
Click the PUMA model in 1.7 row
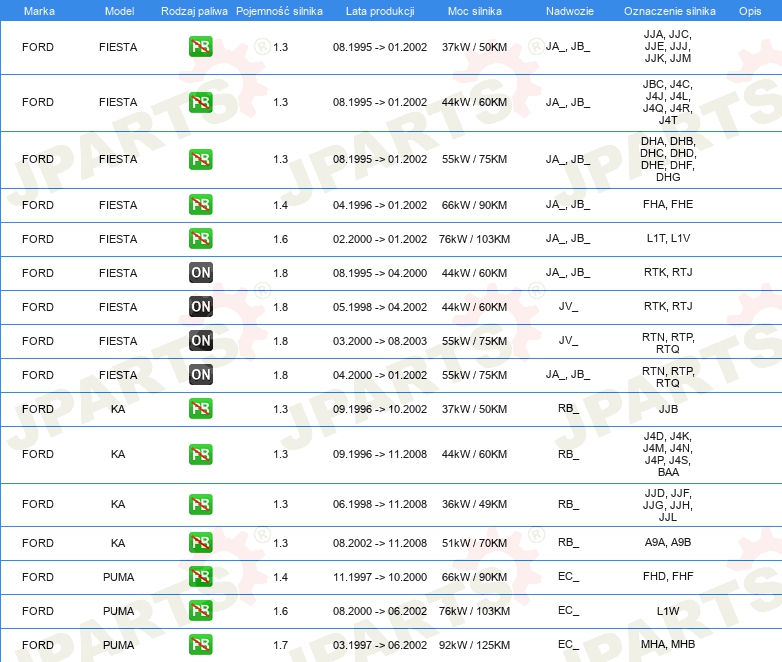pos(118,645)
